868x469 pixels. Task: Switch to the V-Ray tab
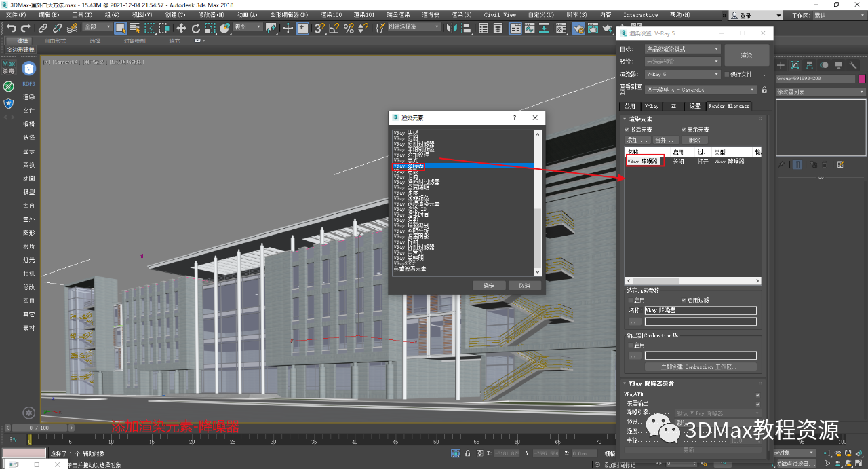652,106
